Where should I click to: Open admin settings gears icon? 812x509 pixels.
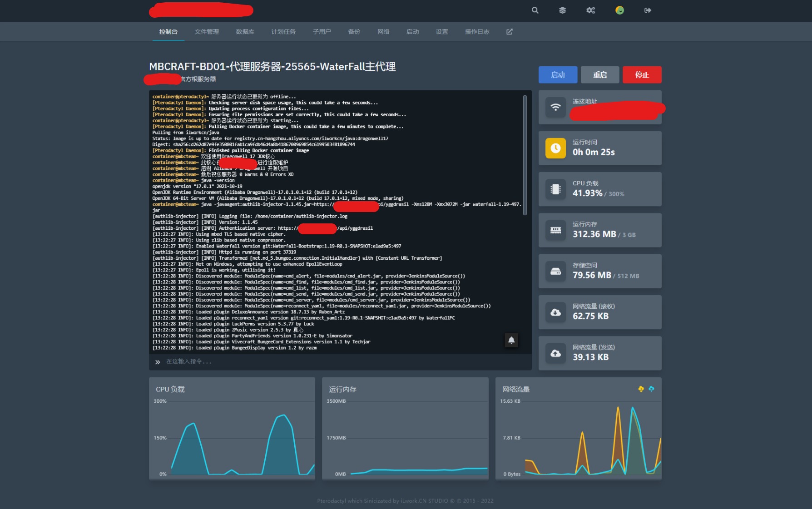(590, 10)
